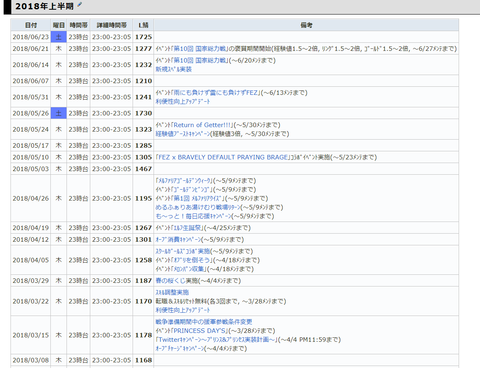The height and width of the screenshot is (368, 480).
Task: Open 利便性向上アップデート link in 2018/05/31 row
Action: [183, 101]
